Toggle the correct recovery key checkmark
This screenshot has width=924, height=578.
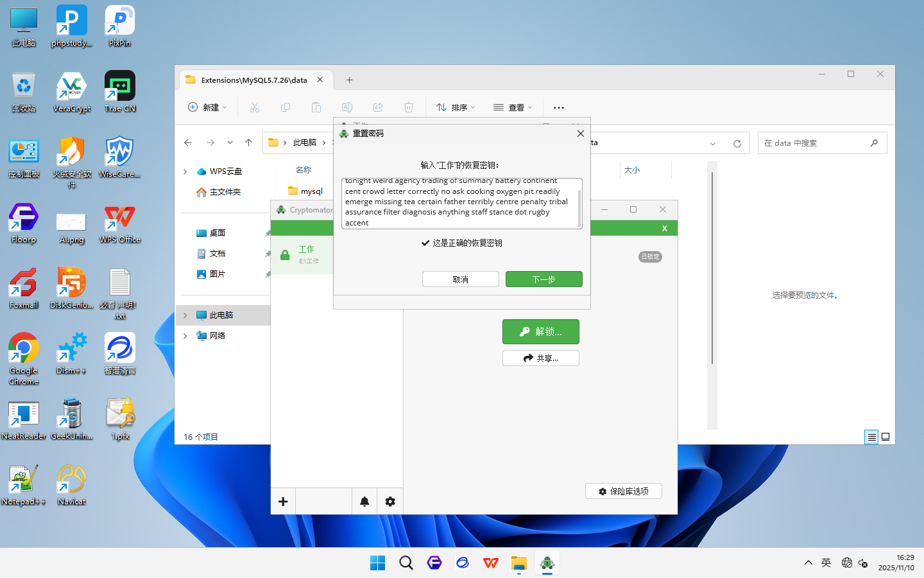coord(425,243)
